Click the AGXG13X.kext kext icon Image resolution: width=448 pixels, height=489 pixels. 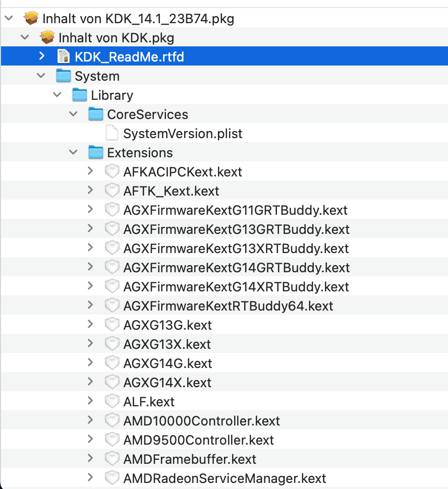112,344
